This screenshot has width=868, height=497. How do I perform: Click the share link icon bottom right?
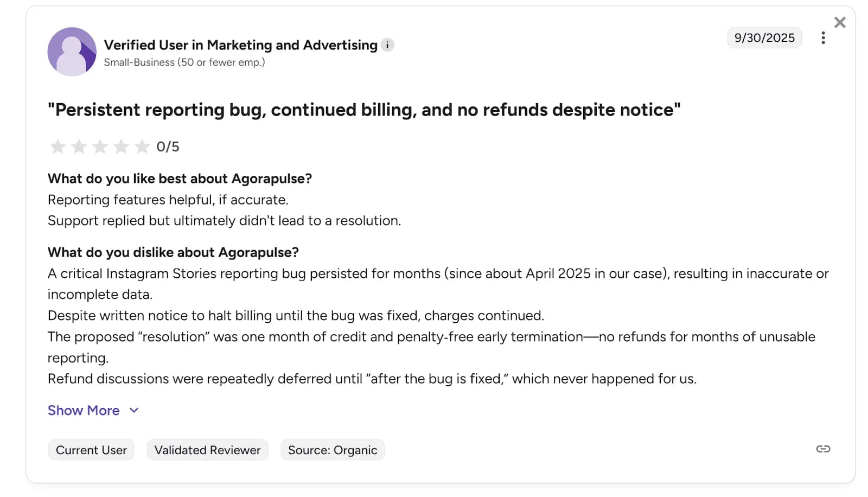point(823,449)
